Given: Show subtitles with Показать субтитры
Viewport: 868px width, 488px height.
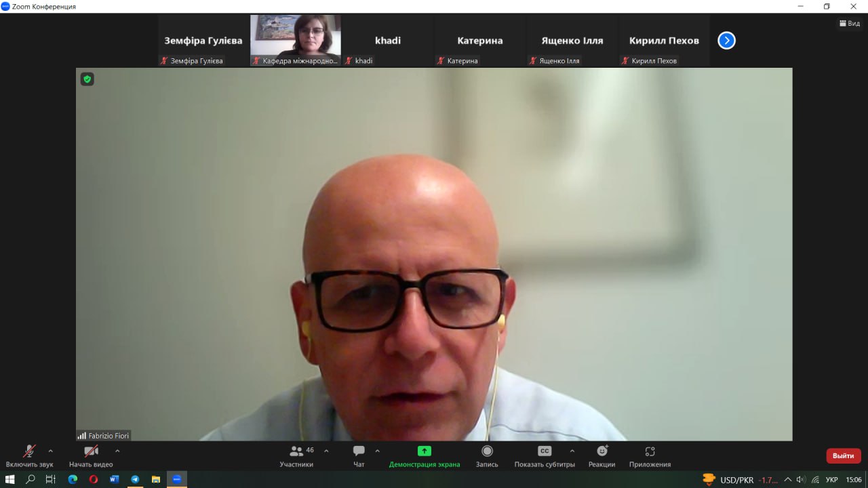Looking at the screenshot, I should (545, 456).
